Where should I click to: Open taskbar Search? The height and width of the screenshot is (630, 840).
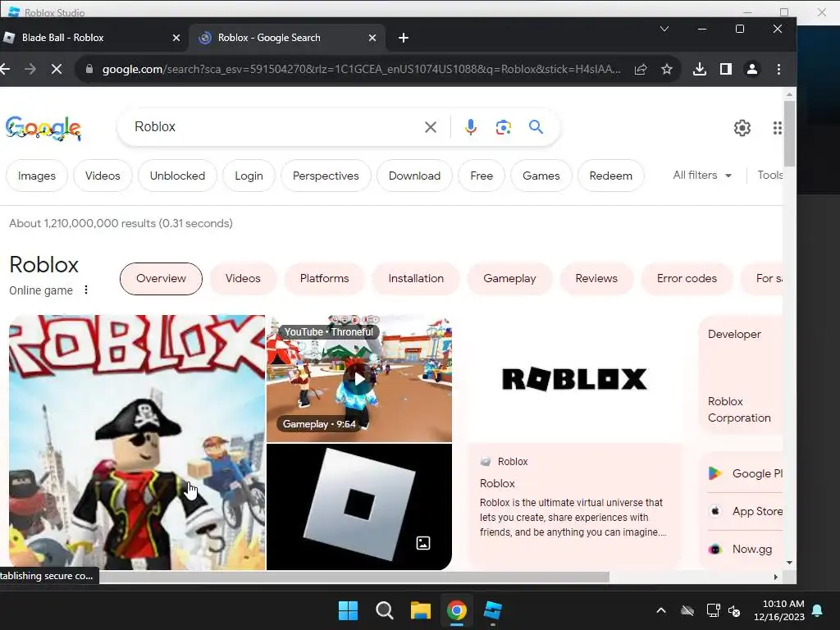pyautogui.click(x=384, y=610)
